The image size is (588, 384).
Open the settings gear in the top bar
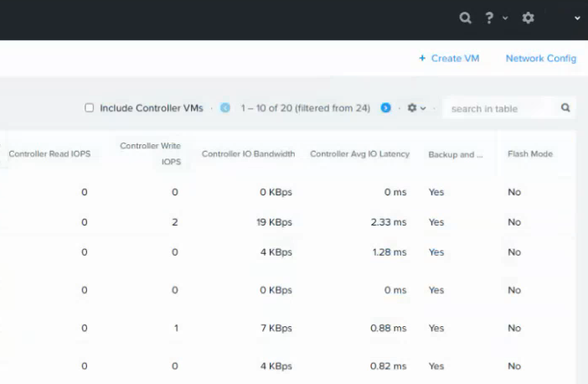tap(529, 17)
